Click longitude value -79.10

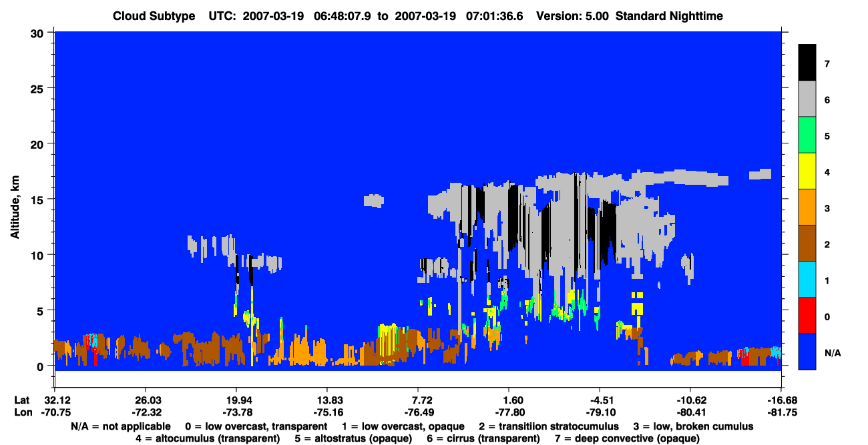pyautogui.click(x=600, y=412)
